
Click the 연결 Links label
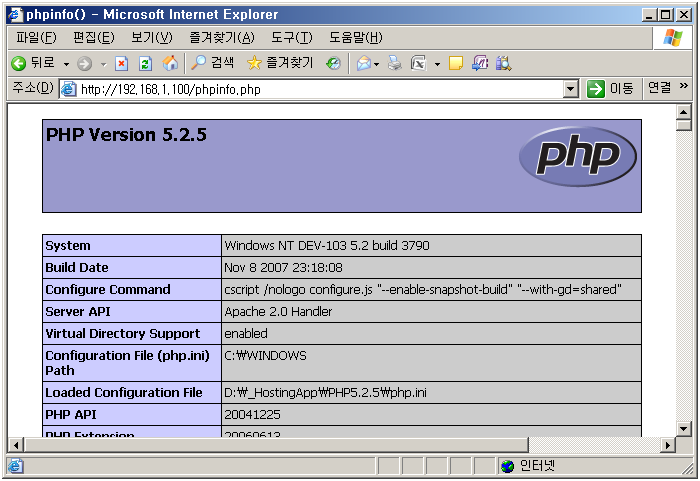(659, 88)
